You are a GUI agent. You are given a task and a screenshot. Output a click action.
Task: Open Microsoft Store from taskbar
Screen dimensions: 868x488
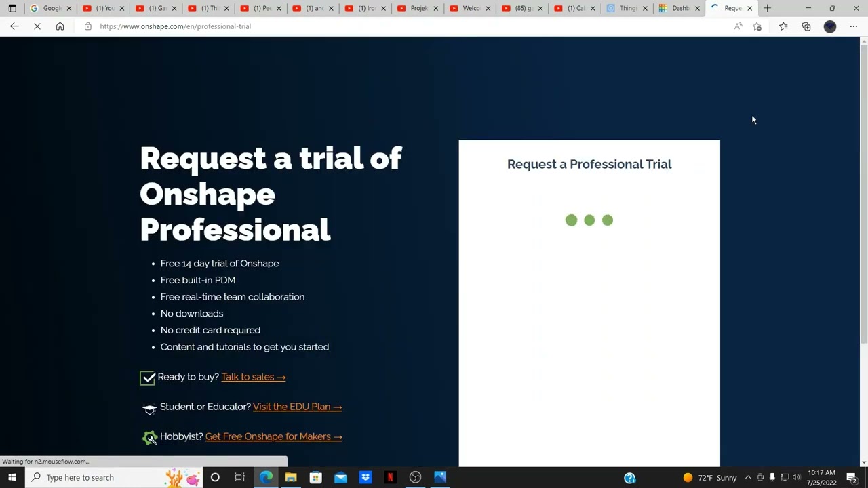315,477
